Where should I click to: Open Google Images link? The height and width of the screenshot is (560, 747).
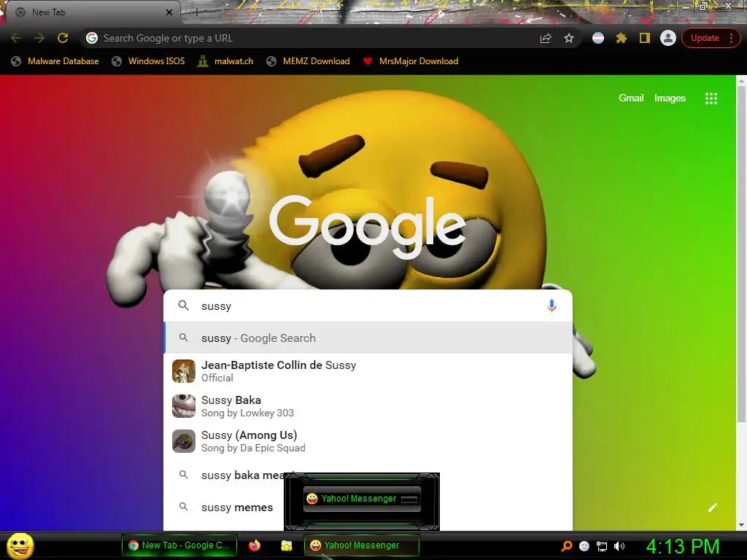[x=670, y=98]
